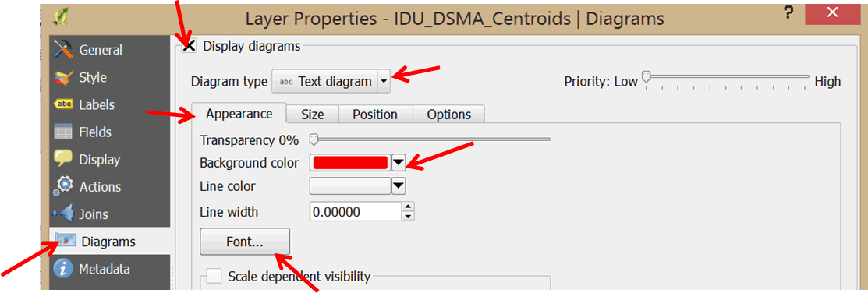Viewport: 868px width, 293px height.
Task: Select the Style paintbrush icon
Action: pyautogui.click(x=64, y=77)
